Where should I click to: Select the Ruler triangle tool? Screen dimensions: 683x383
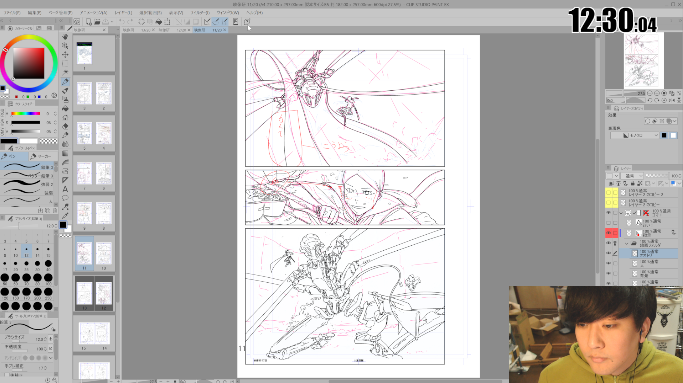65,180
